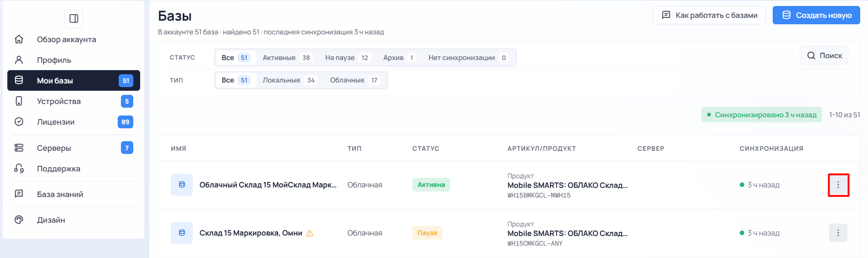Screen dimensions: 868x258
Task: Click the magnifier icon in Поиск
Action: [811, 55]
